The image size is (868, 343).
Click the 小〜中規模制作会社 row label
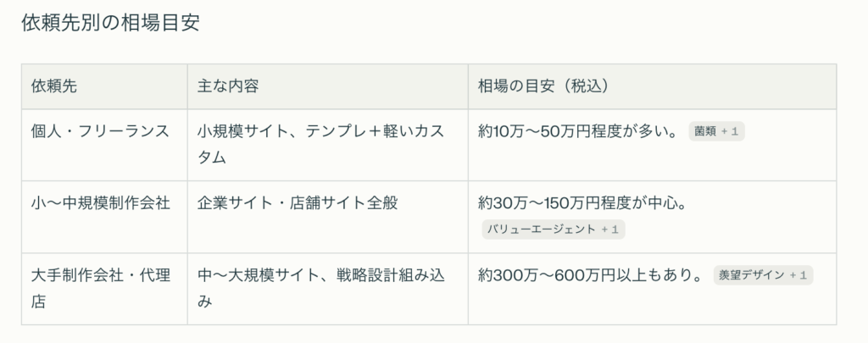coord(100,203)
